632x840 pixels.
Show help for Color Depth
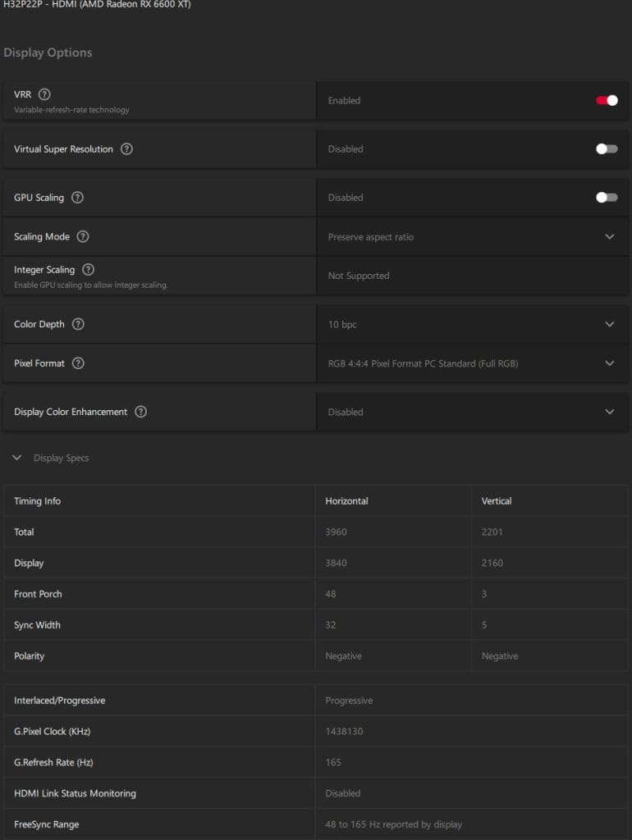78,324
